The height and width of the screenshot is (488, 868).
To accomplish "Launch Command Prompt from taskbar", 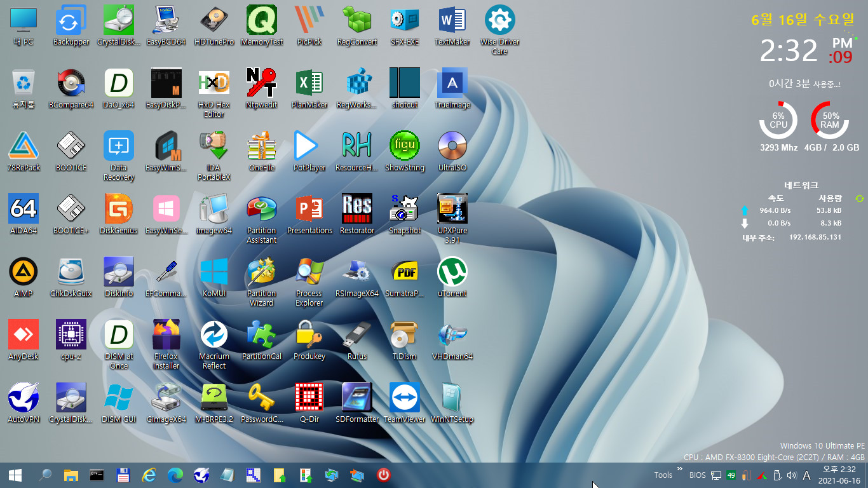I will (x=97, y=475).
